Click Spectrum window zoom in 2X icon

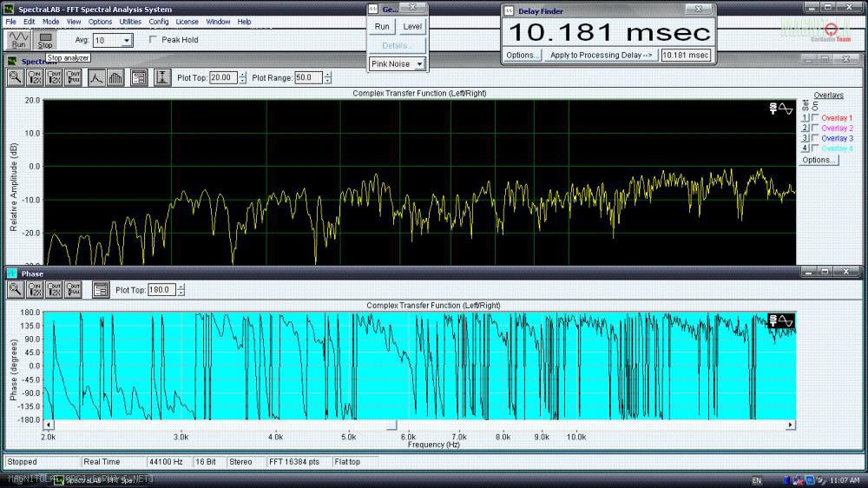pos(35,77)
